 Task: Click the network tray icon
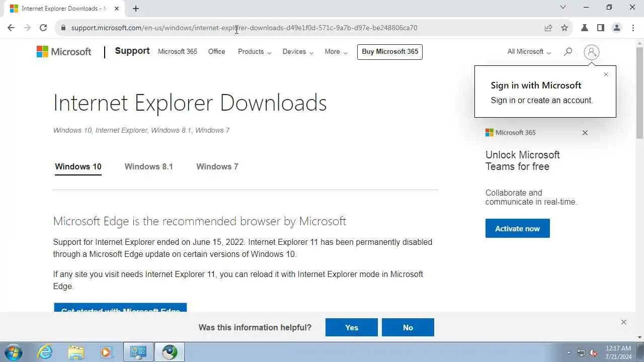tap(581, 352)
